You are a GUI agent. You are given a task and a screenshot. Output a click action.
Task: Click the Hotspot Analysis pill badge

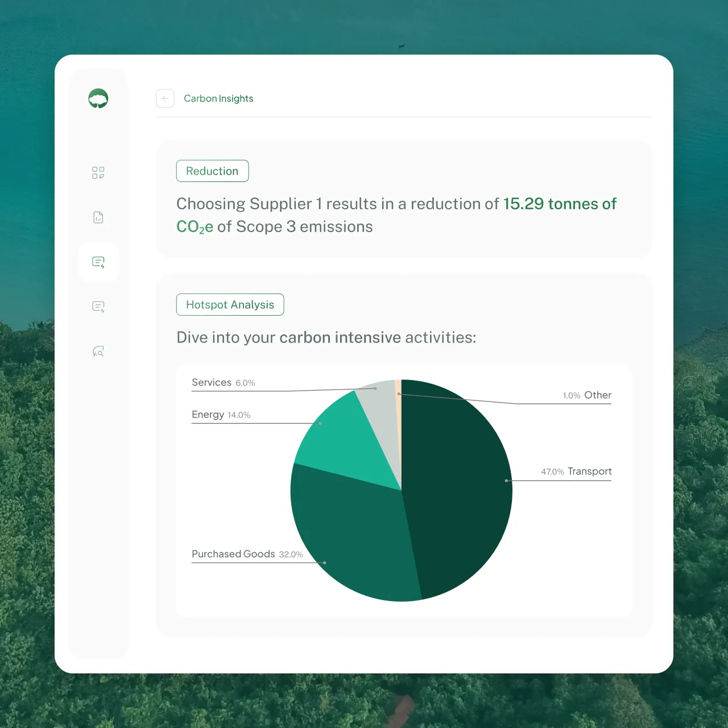230,304
